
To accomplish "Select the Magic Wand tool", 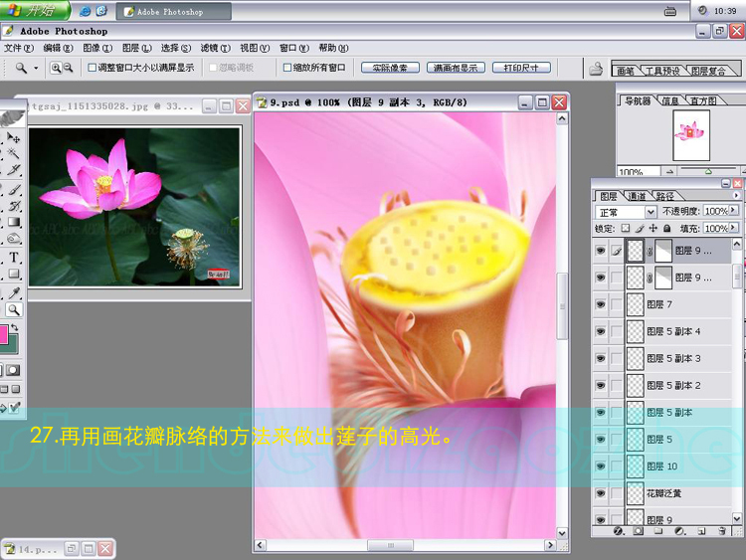I will [13, 153].
